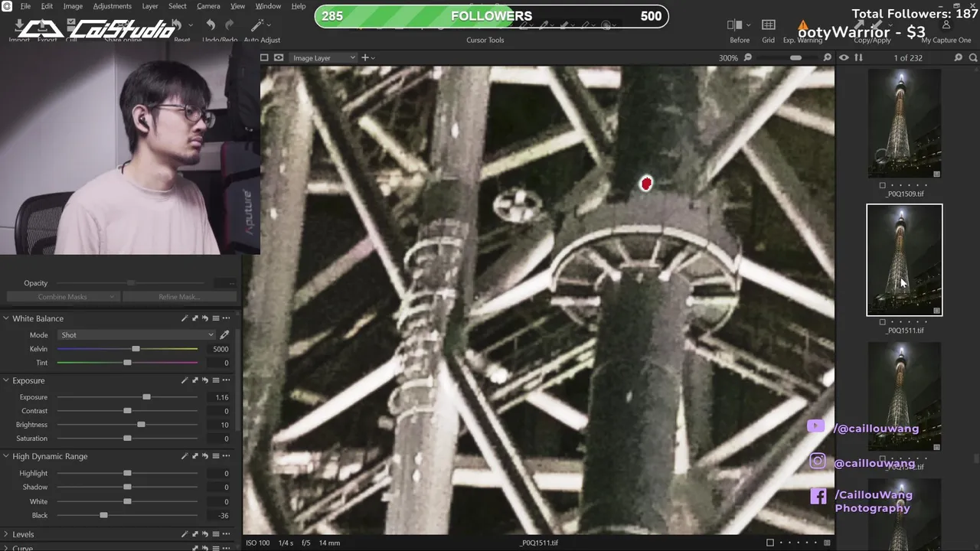This screenshot has height=551, width=980.
Task: Click the White Balance auto adjust wand
Action: (184, 318)
